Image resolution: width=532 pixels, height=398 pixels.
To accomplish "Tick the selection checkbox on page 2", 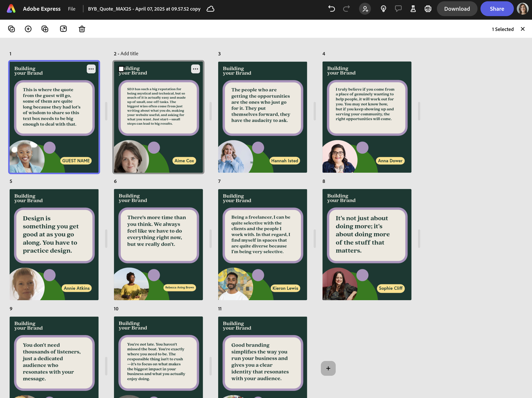I will point(121,69).
